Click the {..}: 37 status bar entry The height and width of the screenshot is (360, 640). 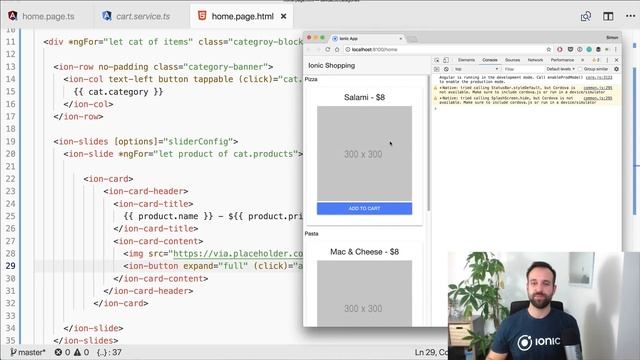(x=109, y=352)
